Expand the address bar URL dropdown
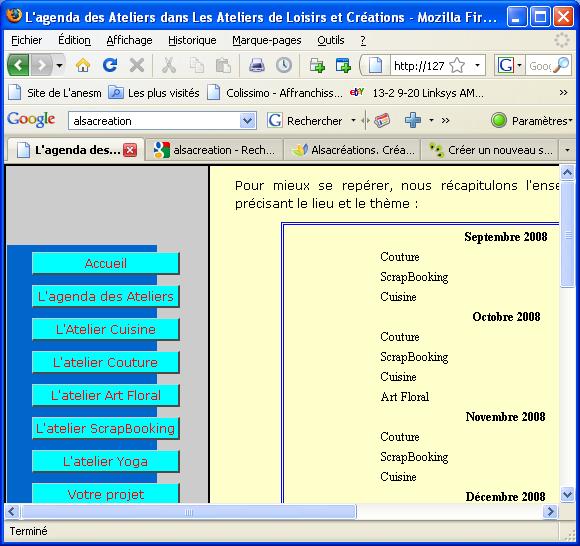580x546 pixels. [x=478, y=65]
